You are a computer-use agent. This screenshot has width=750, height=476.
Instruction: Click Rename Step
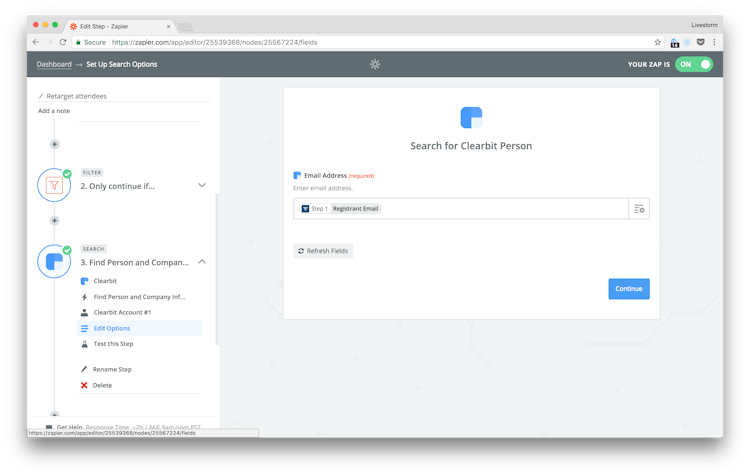click(x=112, y=369)
